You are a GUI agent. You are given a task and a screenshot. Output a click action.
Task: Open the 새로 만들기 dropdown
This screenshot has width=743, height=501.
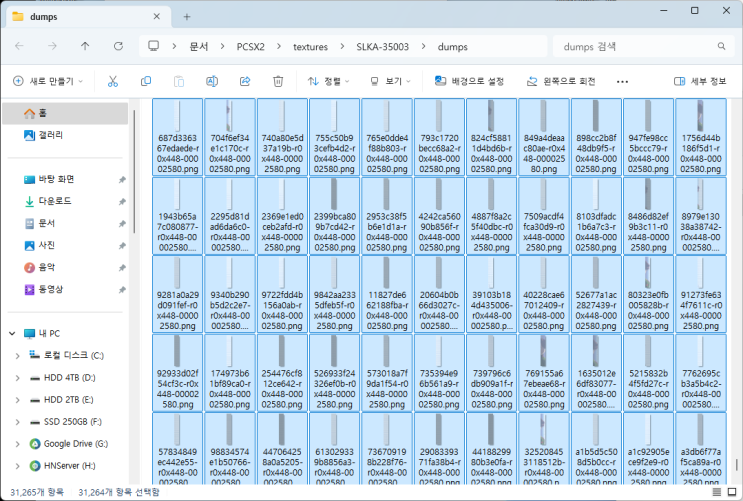[49, 81]
